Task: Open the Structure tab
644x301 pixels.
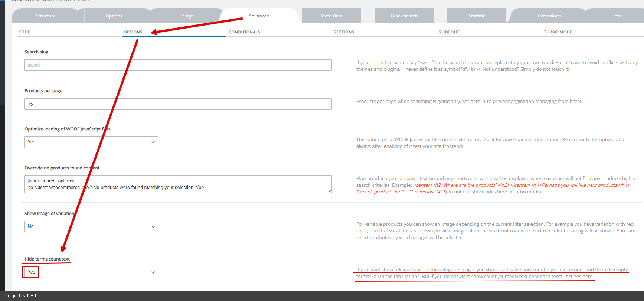Action: [x=46, y=16]
